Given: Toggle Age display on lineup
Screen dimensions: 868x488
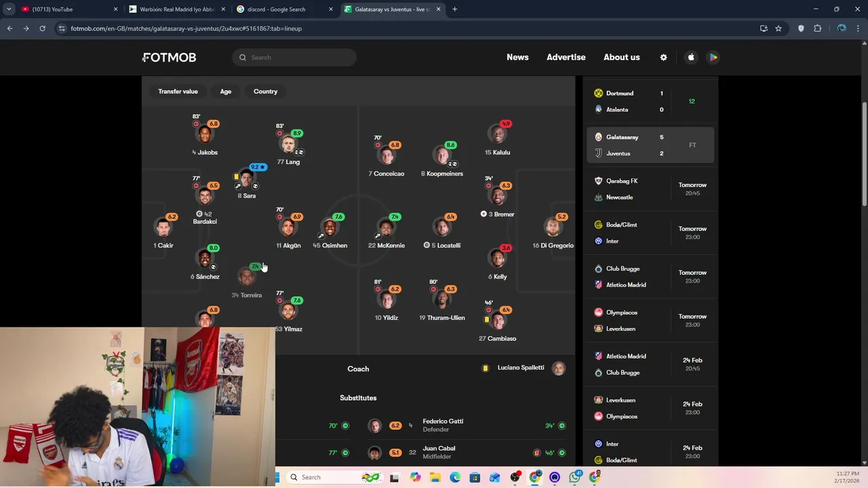Looking at the screenshot, I should 225,91.
